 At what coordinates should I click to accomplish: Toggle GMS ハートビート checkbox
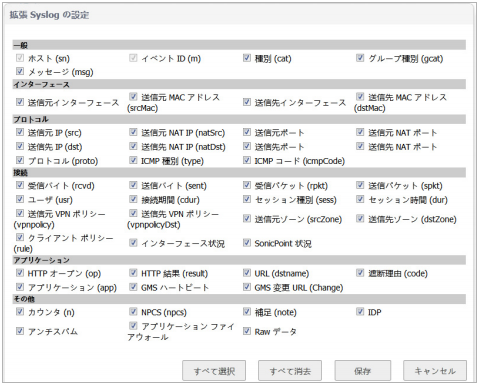coord(133,287)
